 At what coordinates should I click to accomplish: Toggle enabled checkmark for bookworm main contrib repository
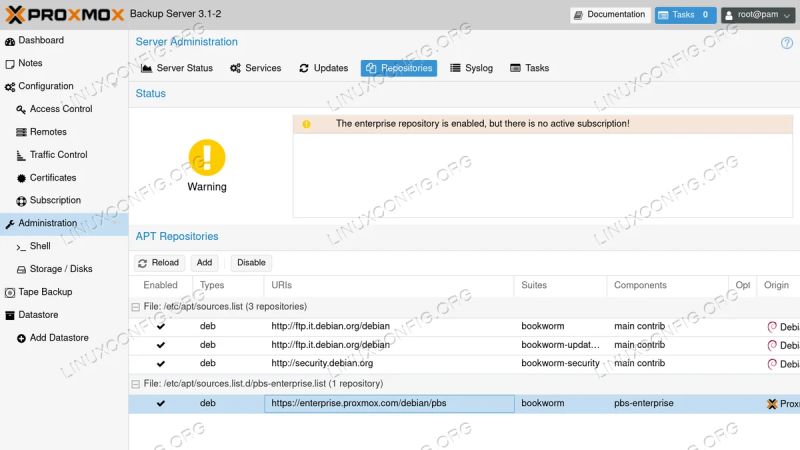pyautogui.click(x=161, y=327)
